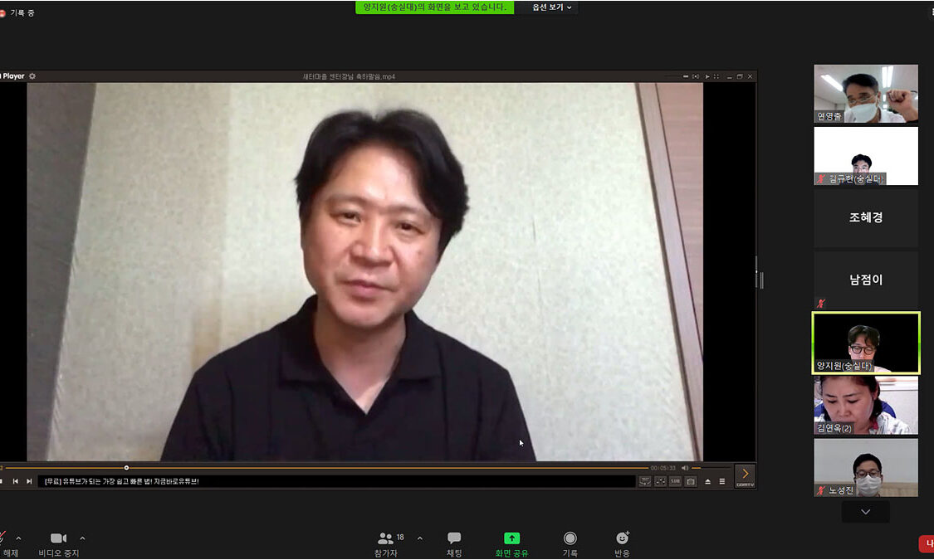Click the video seek bar handle
The height and width of the screenshot is (560, 934).
pos(126,468)
